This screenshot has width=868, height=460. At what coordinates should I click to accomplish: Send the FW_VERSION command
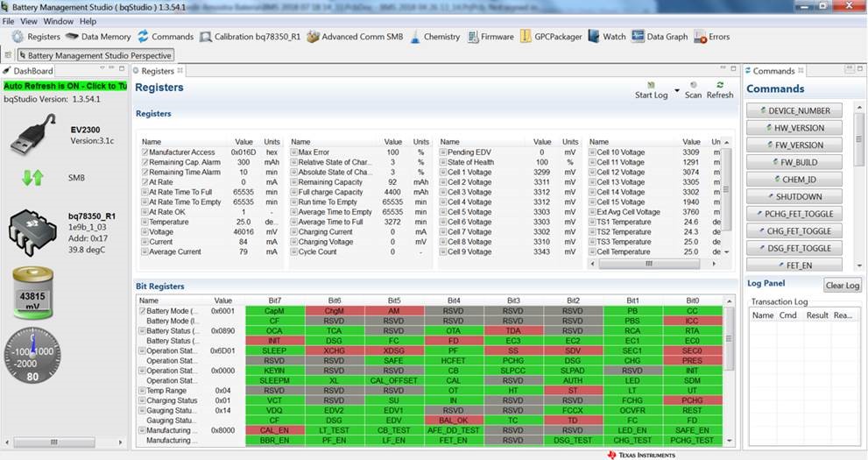(794, 145)
